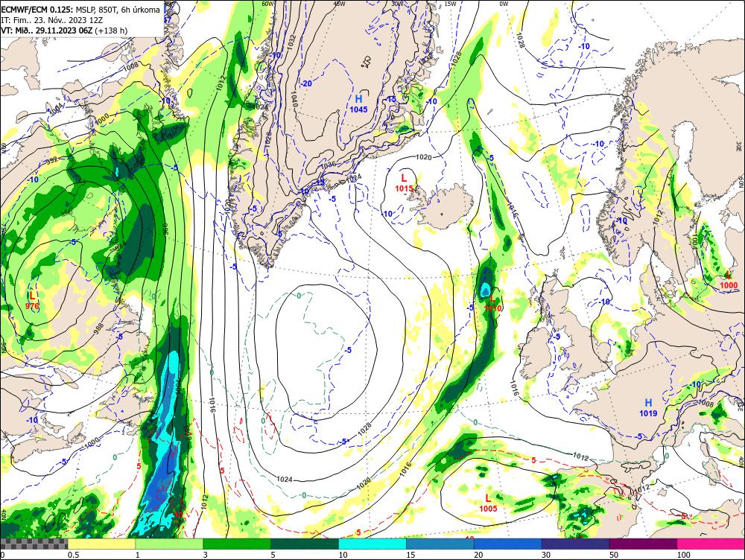Click the ECMWF/ECM 0.125 title line
Screen dimensions: 745x560
point(80,10)
